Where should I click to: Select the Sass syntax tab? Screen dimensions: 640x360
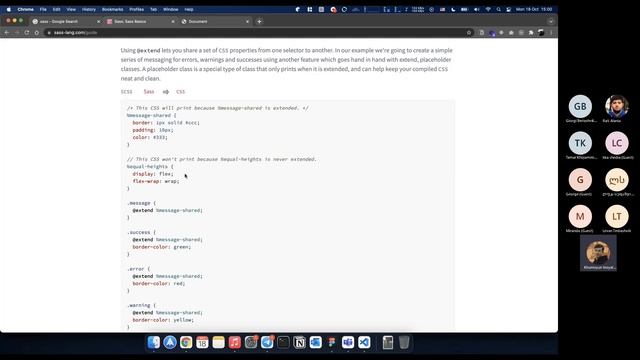pos(149,91)
